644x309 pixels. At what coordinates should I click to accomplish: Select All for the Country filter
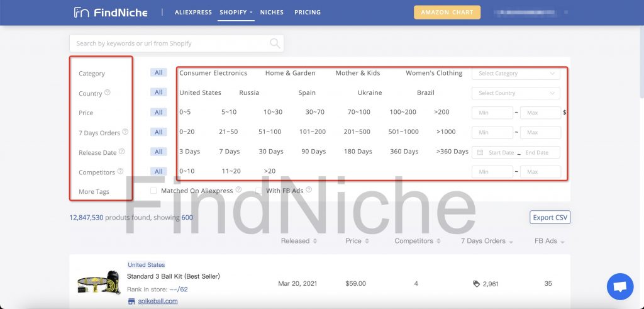[x=158, y=93]
